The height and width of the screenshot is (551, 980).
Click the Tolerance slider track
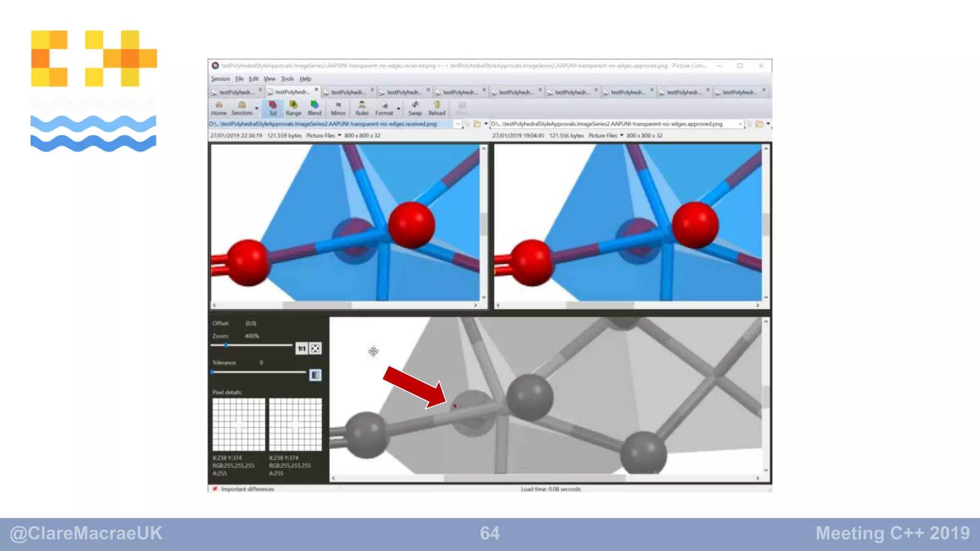click(x=258, y=372)
